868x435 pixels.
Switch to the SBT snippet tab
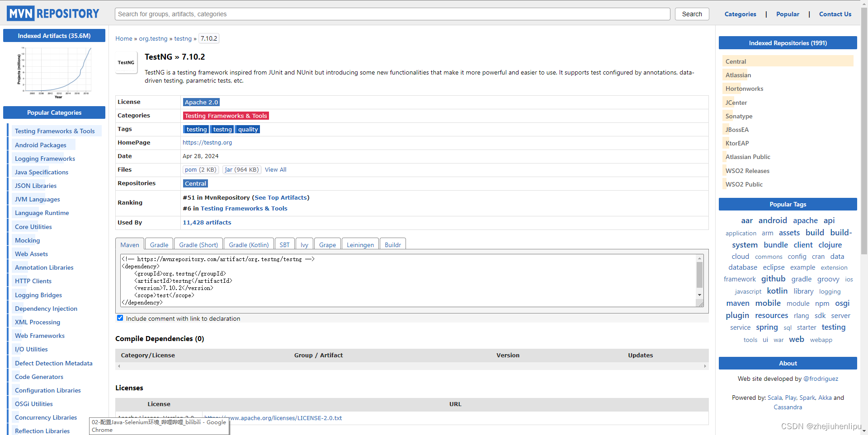coord(284,244)
